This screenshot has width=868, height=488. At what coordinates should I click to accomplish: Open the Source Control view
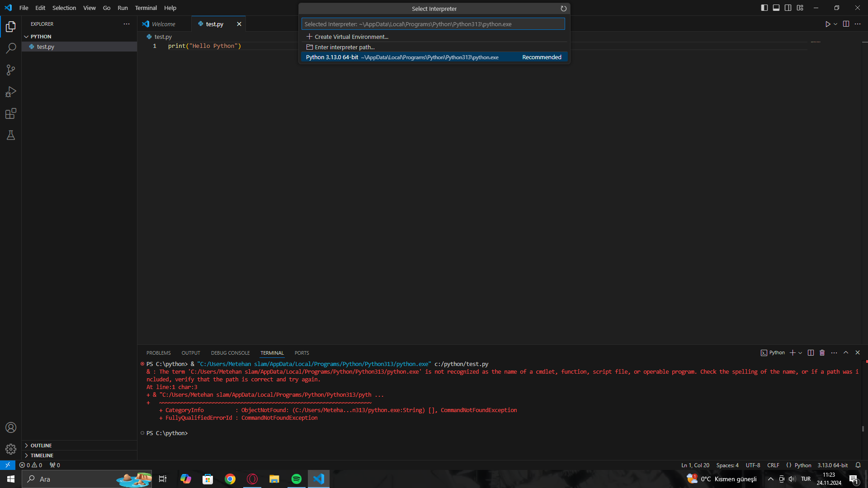point(11,70)
